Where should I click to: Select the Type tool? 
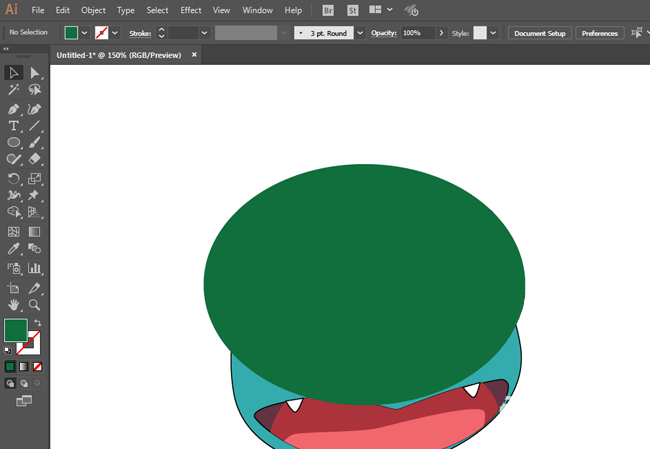click(x=14, y=126)
